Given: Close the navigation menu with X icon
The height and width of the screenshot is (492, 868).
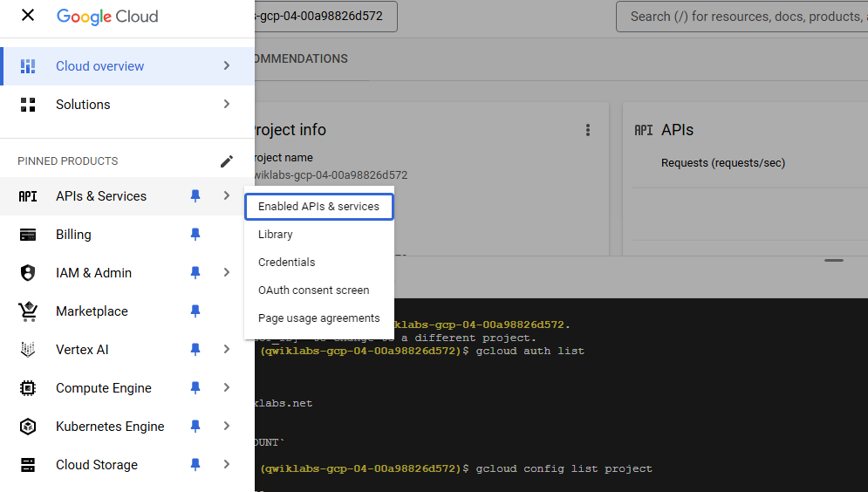Looking at the screenshot, I should [28, 16].
